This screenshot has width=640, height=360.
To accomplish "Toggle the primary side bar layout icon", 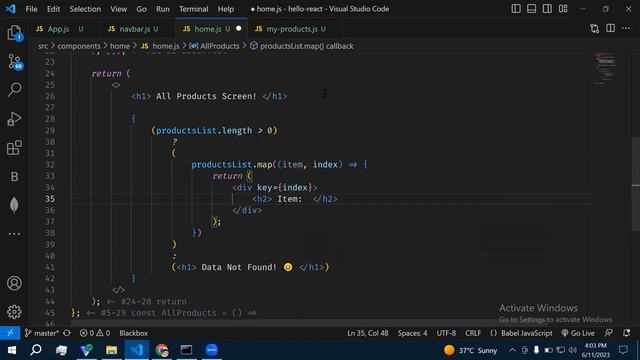I will (x=516, y=9).
